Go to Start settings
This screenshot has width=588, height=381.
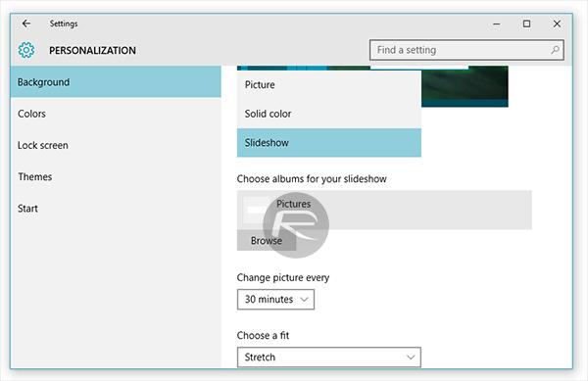coord(116,209)
